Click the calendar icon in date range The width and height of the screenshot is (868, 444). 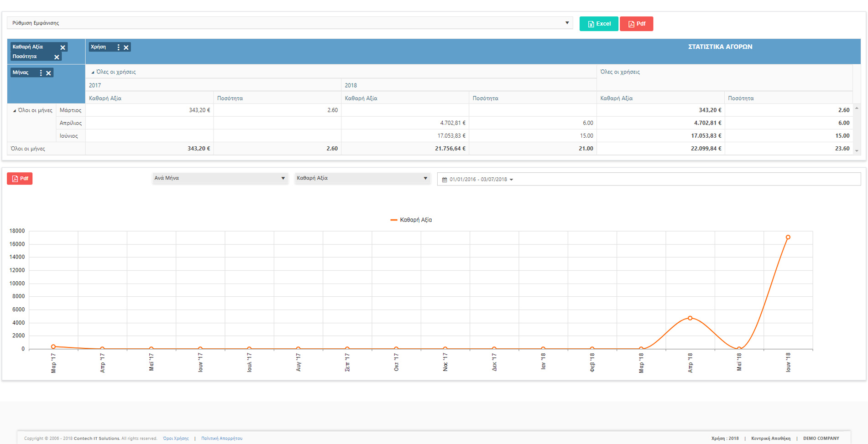(444, 180)
